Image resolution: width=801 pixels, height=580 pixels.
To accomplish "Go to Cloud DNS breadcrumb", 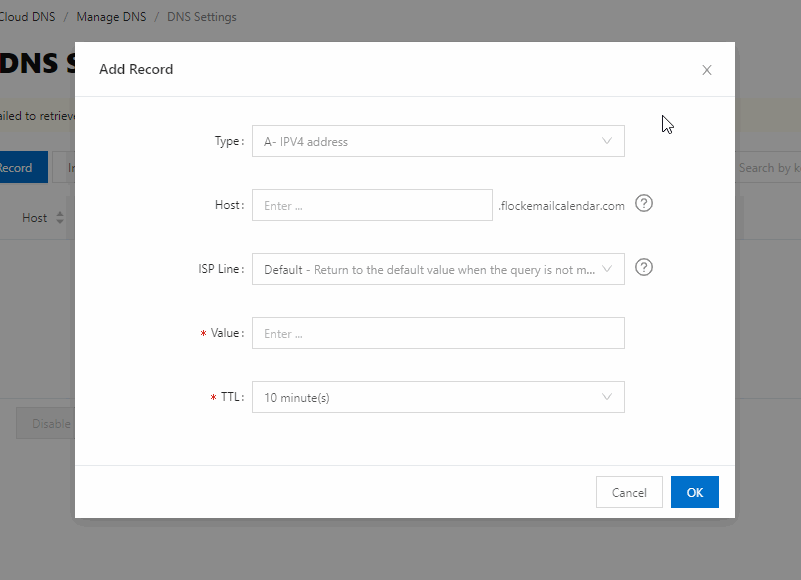I will point(27,17).
